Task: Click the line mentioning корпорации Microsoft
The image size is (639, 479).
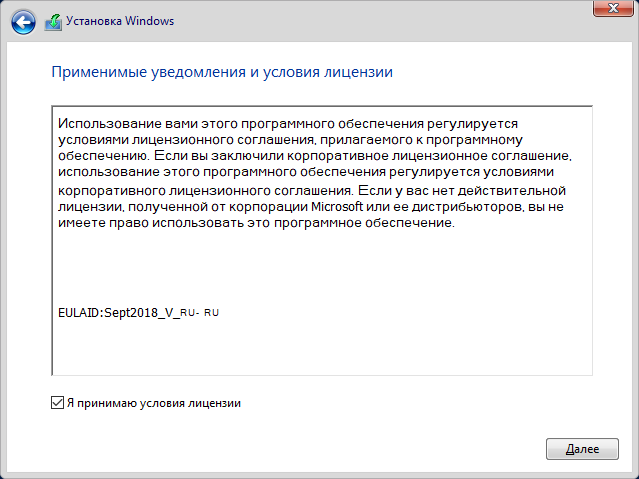Action: [x=311, y=207]
